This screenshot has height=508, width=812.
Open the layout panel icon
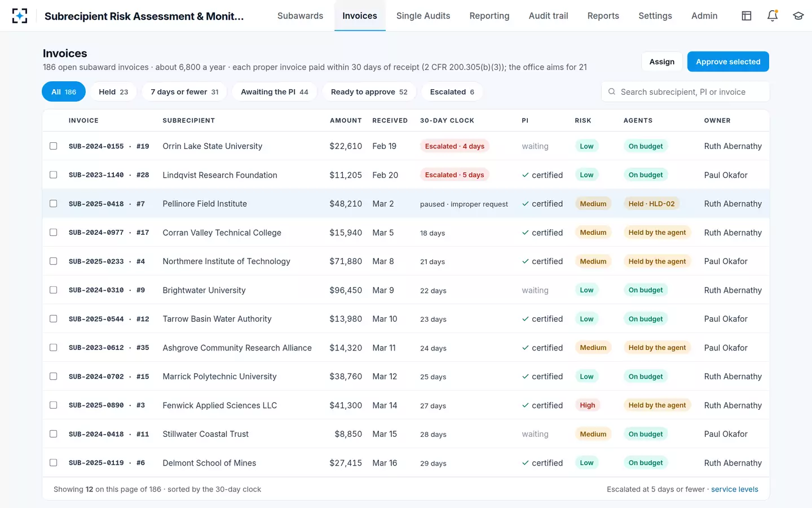(x=747, y=16)
